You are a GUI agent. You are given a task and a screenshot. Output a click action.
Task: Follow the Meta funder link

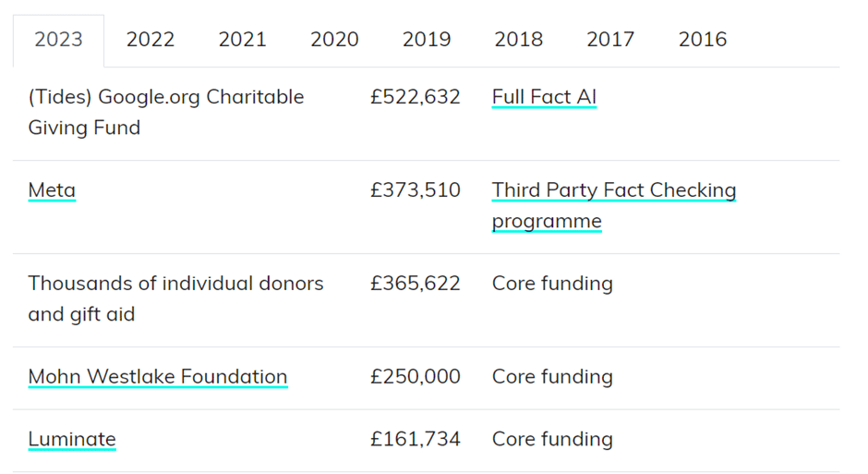click(52, 190)
